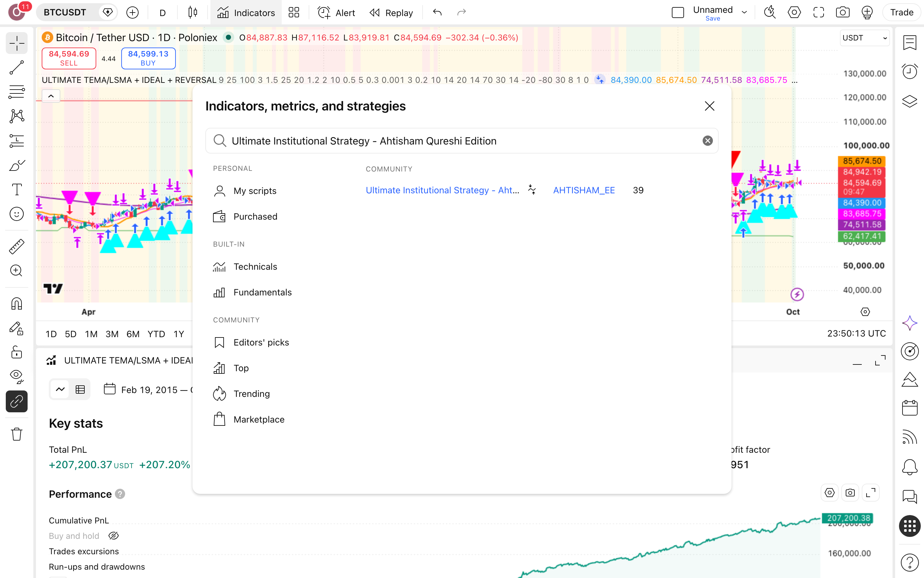Viewport: 924px width, 578px height.
Task: Select the text annotation tool
Action: [16, 189]
